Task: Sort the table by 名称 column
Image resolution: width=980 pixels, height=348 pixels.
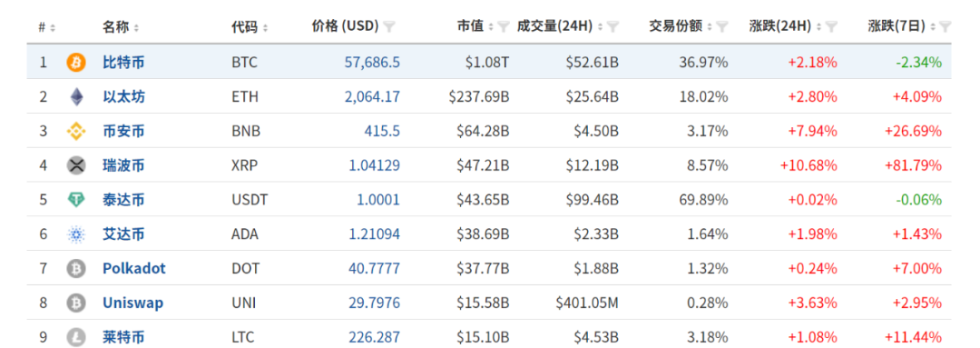Action: tap(121, 27)
